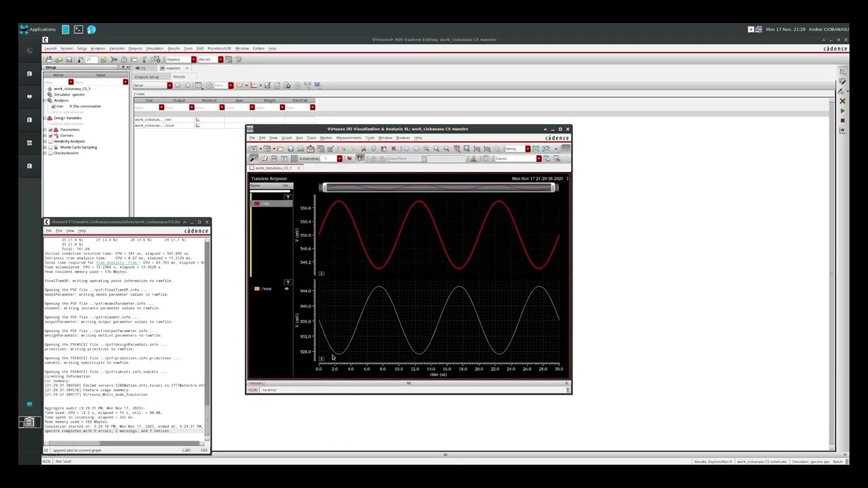The height and width of the screenshot is (488, 868).
Task: Open the Subwindow number dropdown
Action: 339,159
